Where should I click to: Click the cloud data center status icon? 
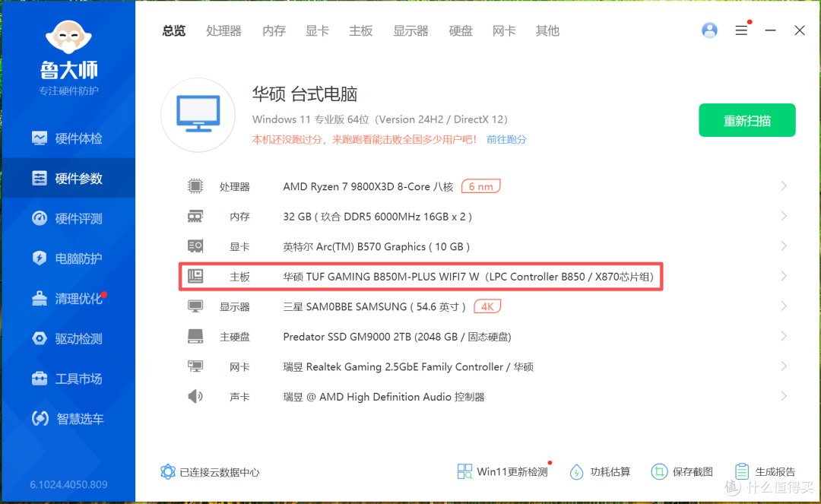[x=167, y=471]
